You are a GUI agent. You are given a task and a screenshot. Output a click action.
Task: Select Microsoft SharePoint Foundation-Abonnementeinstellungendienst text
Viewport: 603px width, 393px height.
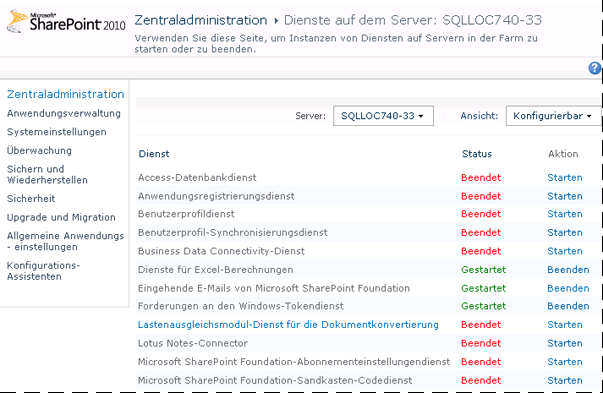point(294,362)
